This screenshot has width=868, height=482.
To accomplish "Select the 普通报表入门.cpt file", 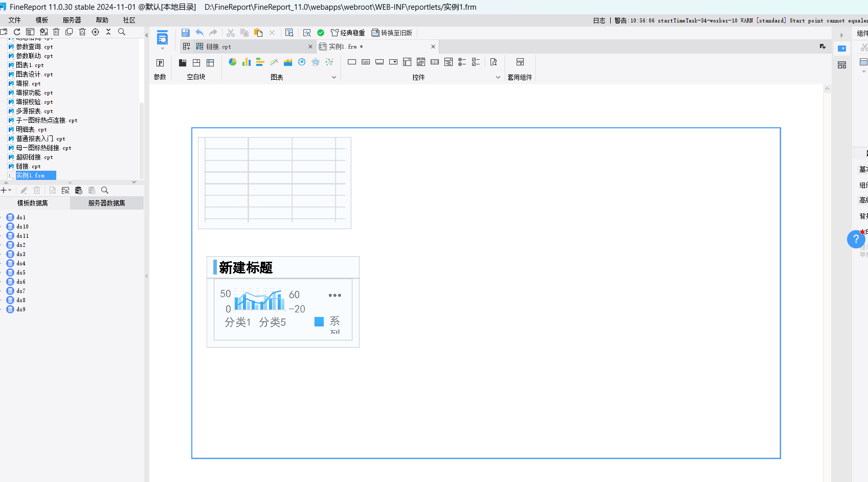I will click(40, 139).
